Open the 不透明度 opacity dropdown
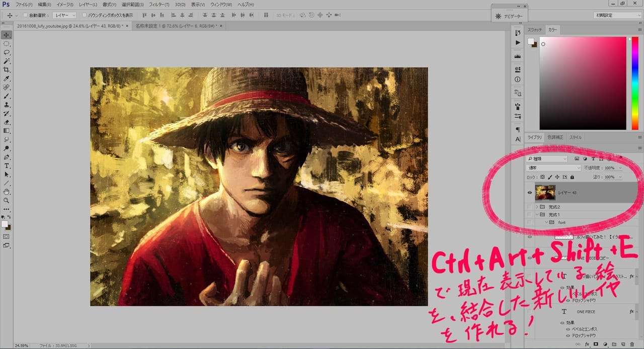644x349 pixels. click(x=620, y=168)
